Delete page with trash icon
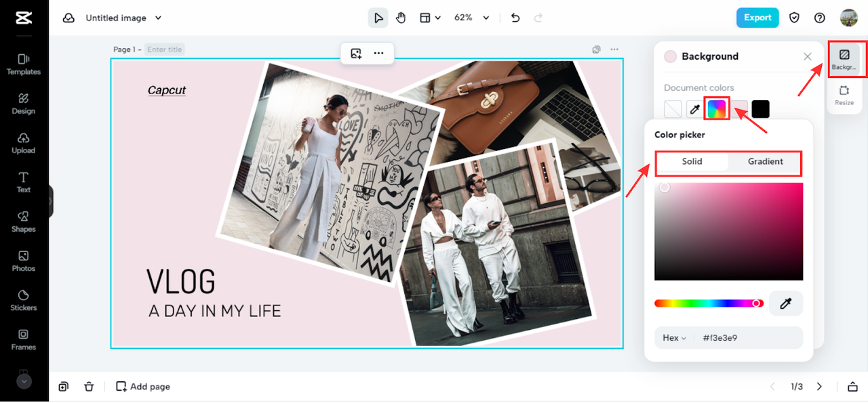868x403 pixels. [x=89, y=387]
